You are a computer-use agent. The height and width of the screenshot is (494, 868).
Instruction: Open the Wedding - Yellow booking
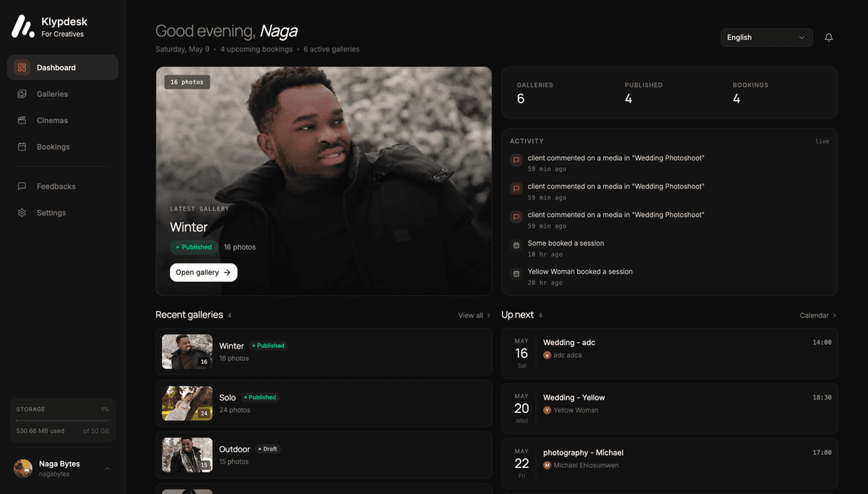click(670, 409)
